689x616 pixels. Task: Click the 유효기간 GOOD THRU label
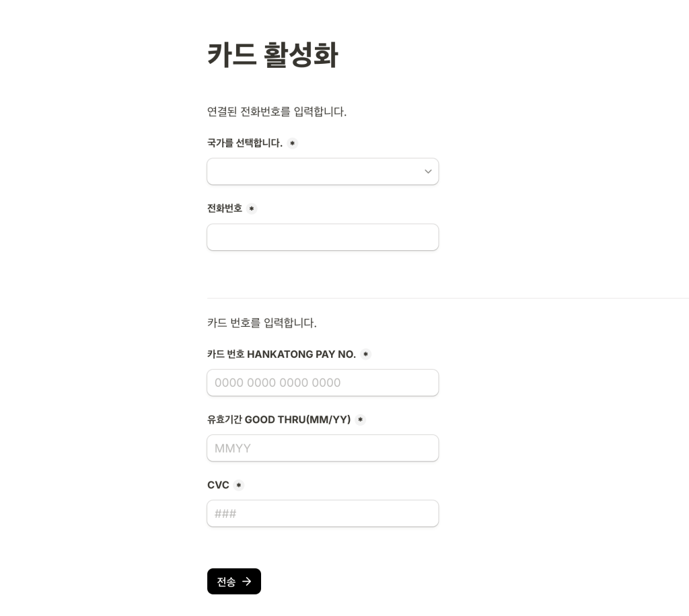(279, 420)
